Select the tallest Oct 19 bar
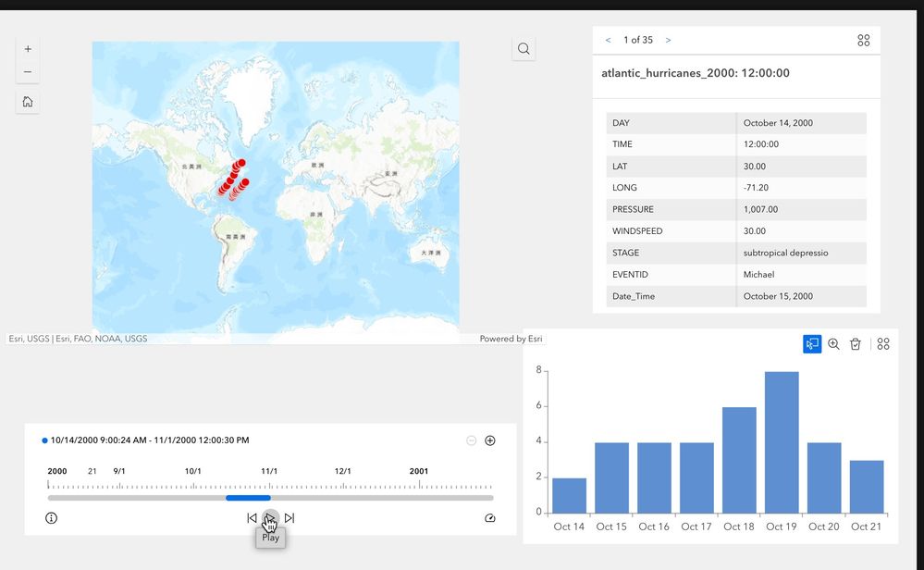This screenshot has height=570, width=924. 782,442
